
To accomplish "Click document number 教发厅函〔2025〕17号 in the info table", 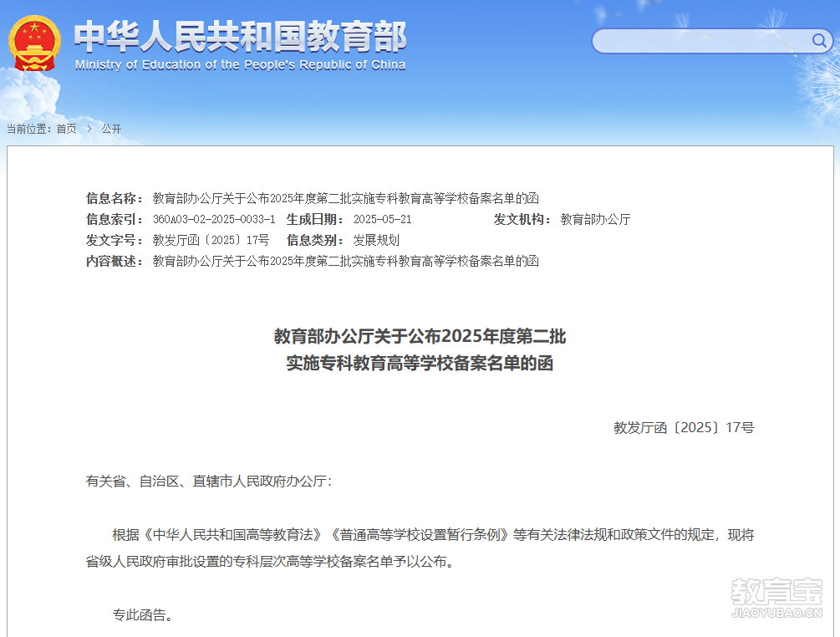I will tap(211, 241).
